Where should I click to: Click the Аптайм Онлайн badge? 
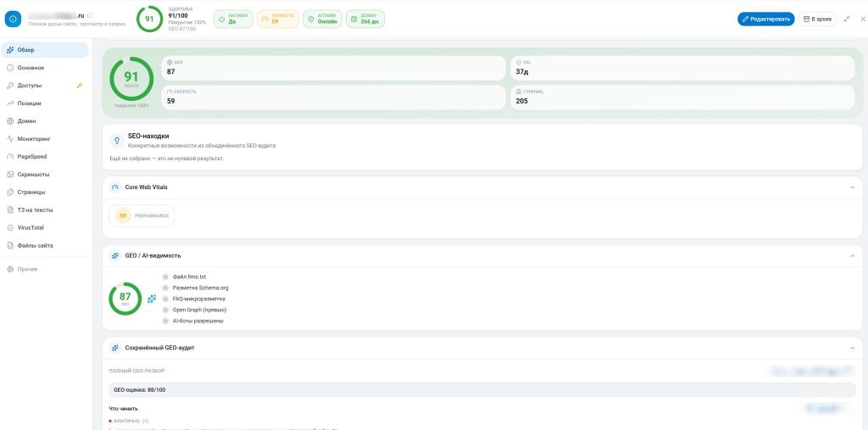click(x=322, y=19)
